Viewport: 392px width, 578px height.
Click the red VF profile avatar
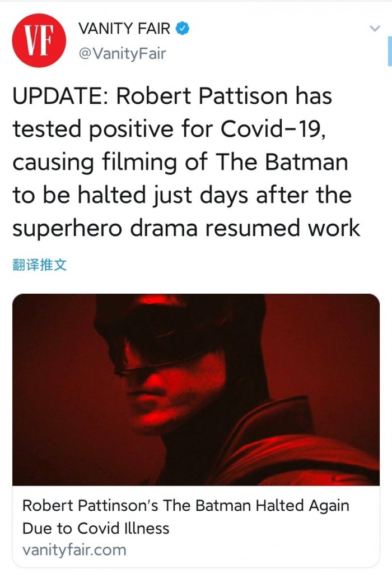[39, 40]
